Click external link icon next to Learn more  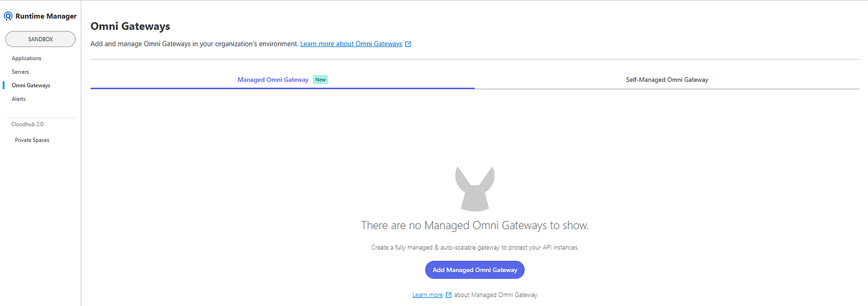point(449,295)
